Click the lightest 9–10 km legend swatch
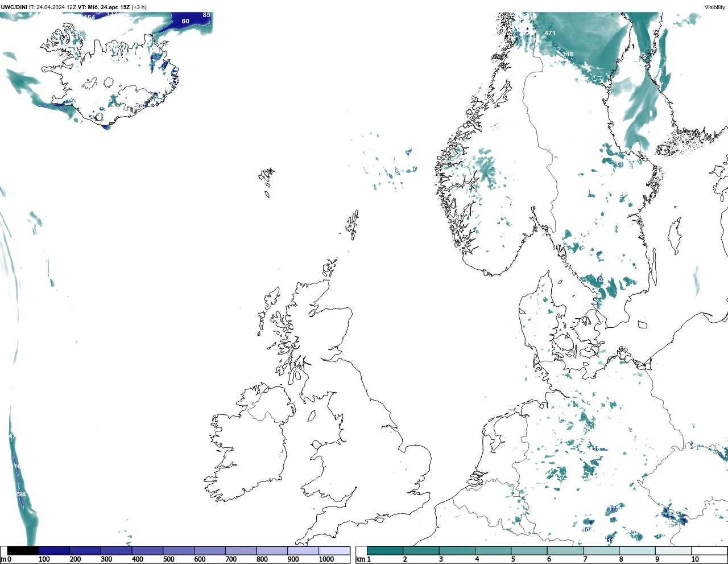 point(673,550)
